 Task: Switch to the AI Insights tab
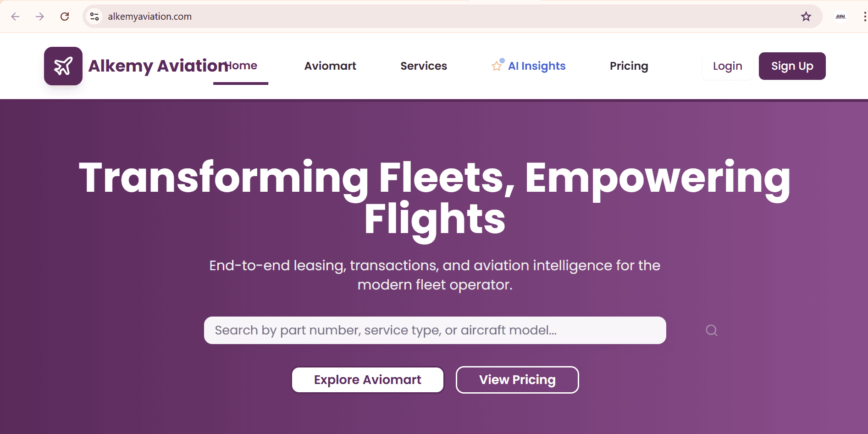[536, 66]
